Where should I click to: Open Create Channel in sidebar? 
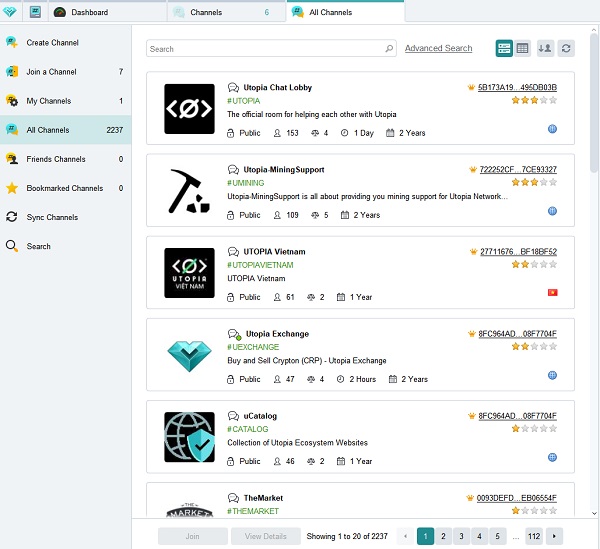65,43
